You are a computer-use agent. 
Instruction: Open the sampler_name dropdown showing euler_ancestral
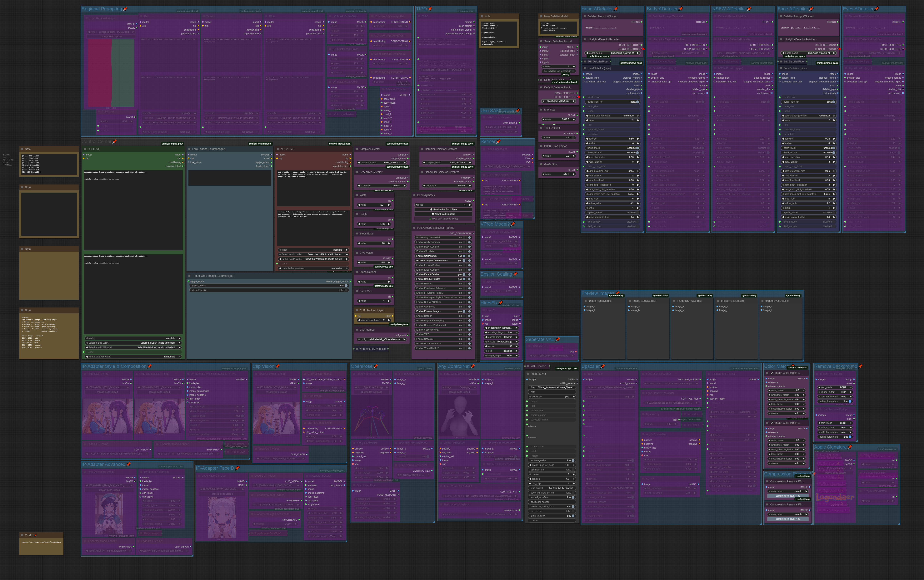click(x=381, y=162)
